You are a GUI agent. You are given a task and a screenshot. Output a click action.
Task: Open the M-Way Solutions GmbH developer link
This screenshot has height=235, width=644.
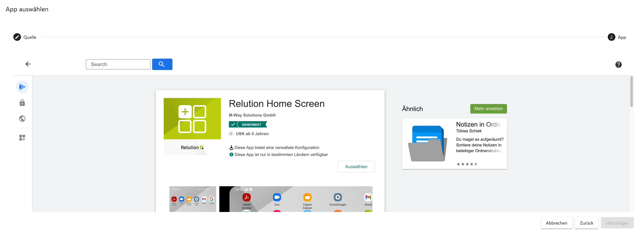tap(252, 115)
